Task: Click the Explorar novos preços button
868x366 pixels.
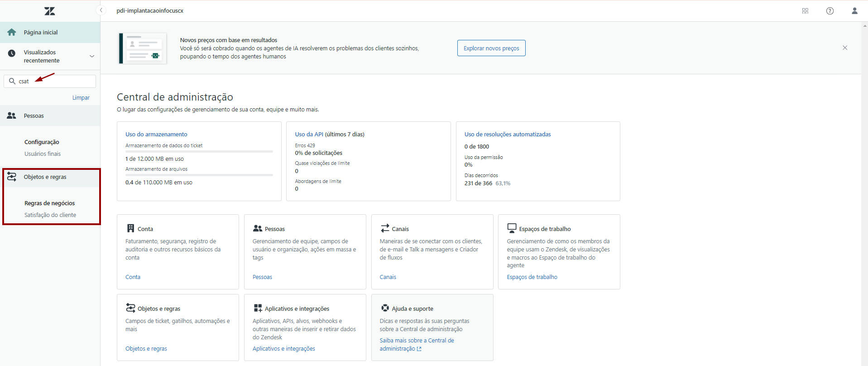Action: [491, 48]
